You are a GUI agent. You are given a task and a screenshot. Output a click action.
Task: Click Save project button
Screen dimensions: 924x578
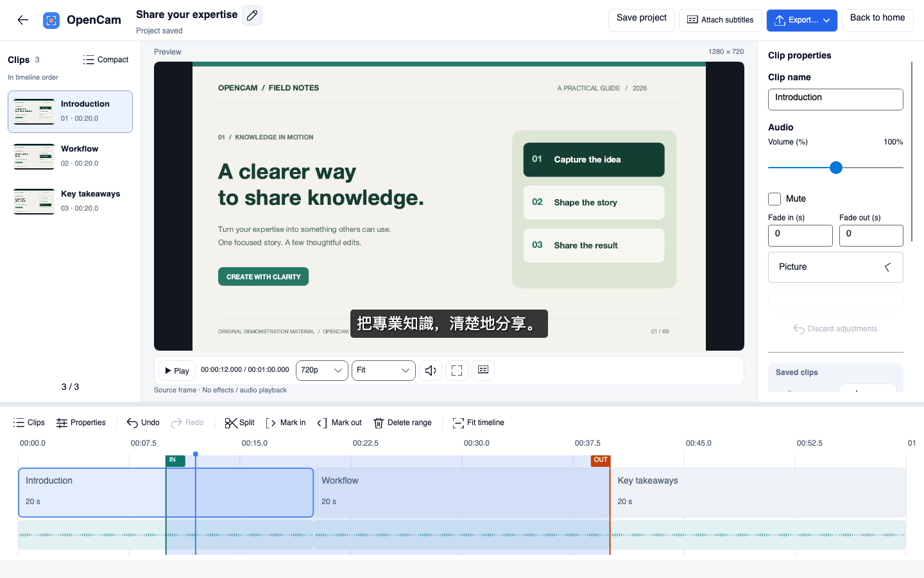pyautogui.click(x=642, y=20)
